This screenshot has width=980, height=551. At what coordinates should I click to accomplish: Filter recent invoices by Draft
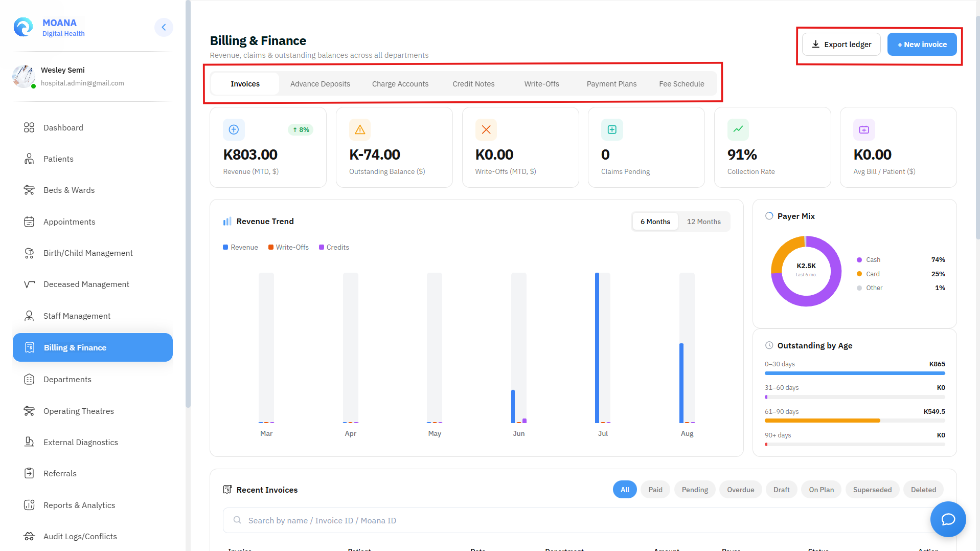[x=781, y=490]
